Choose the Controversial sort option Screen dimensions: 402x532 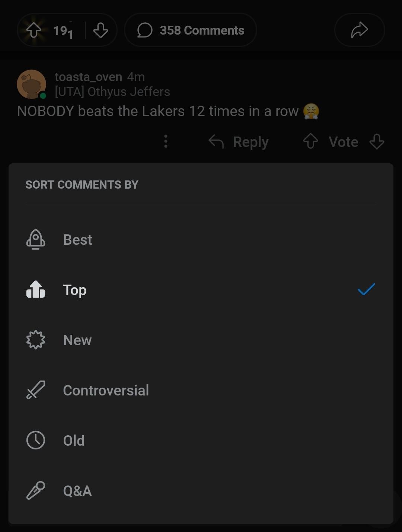[106, 391]
